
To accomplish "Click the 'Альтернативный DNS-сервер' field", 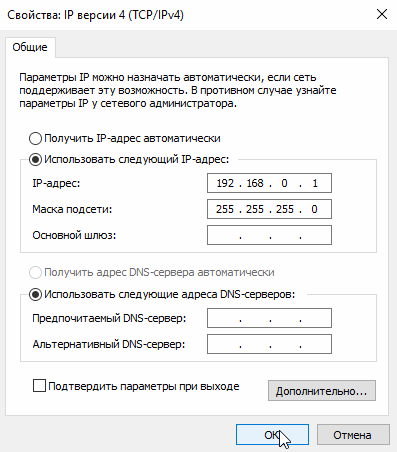I will coord(269,344).
